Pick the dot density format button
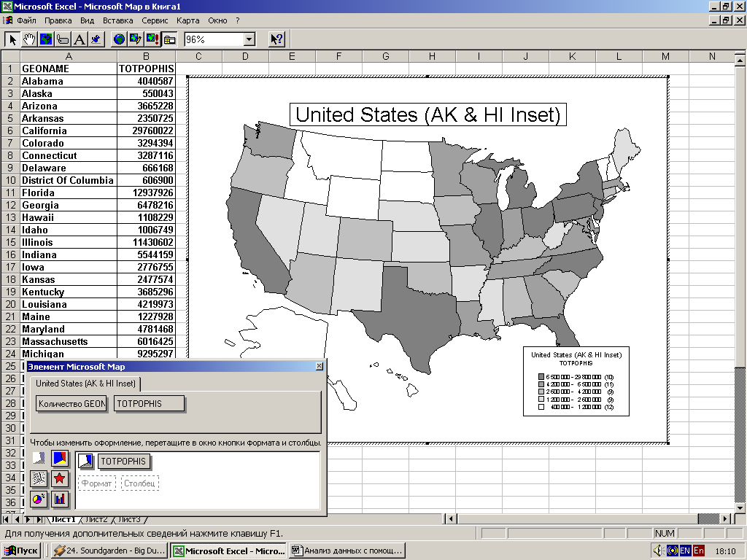Image resolution: width=747 pixels, height=560 pixels. click(x=39, y=478)
